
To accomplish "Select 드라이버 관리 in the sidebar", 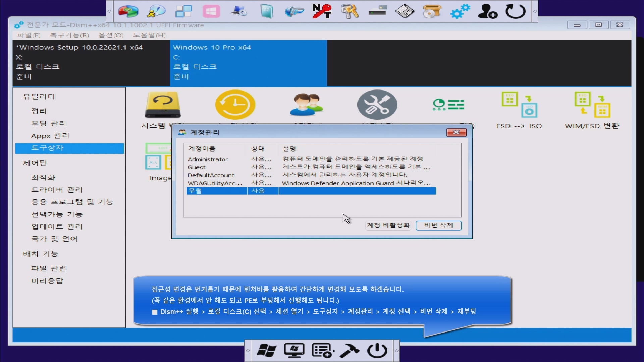I will point(57,190).
